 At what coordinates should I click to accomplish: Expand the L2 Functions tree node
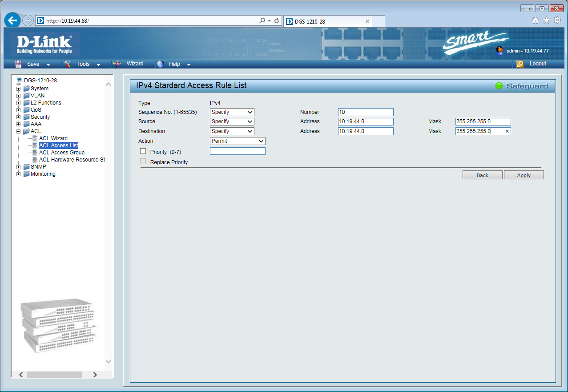coord(19,103)
